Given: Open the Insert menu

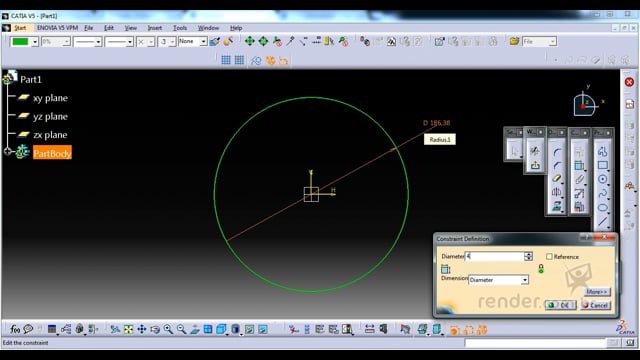Looking at the screenshot, I should click(x=155, y=28).
